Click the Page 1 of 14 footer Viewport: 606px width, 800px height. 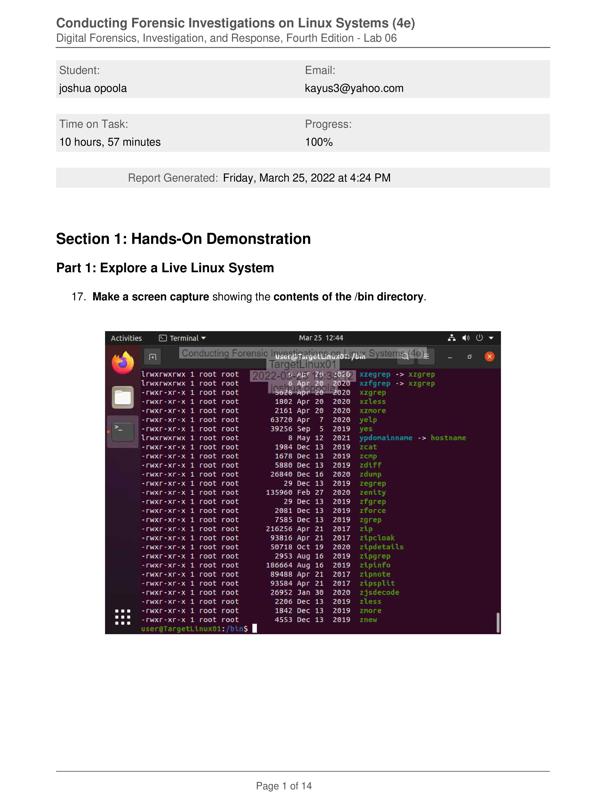tap(284, 786)
